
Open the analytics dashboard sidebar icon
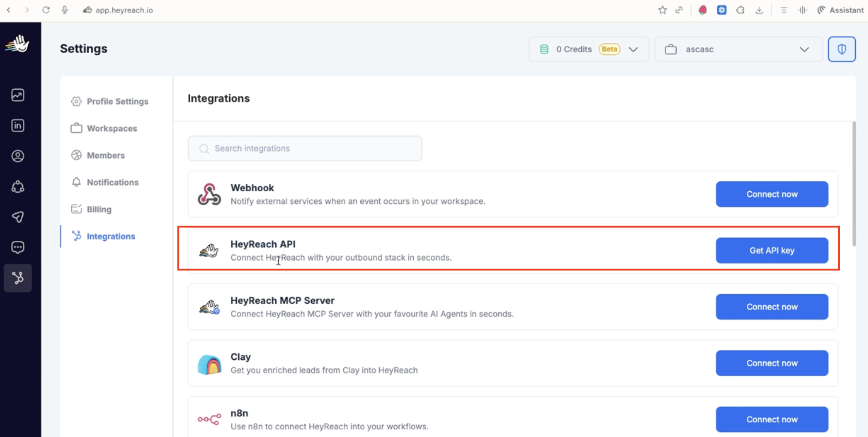coord(18,95)
